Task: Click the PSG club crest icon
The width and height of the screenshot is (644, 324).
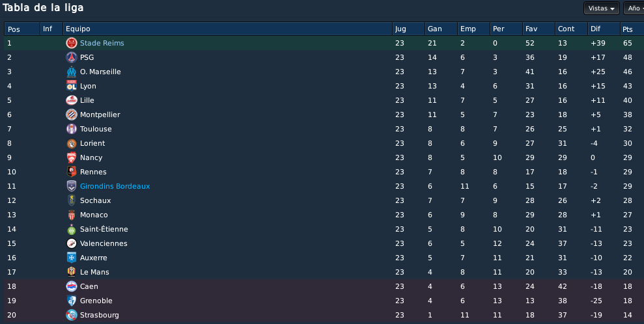Action: (72, 57)
